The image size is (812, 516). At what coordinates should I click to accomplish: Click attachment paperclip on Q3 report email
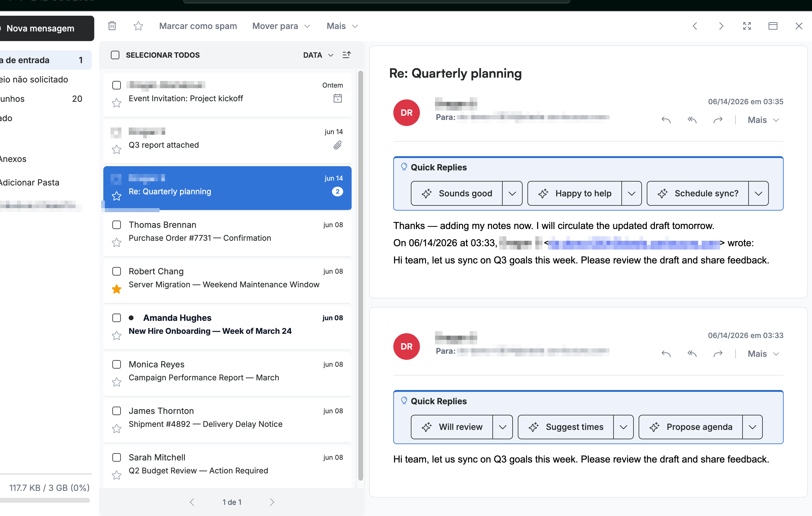[337, 145]
